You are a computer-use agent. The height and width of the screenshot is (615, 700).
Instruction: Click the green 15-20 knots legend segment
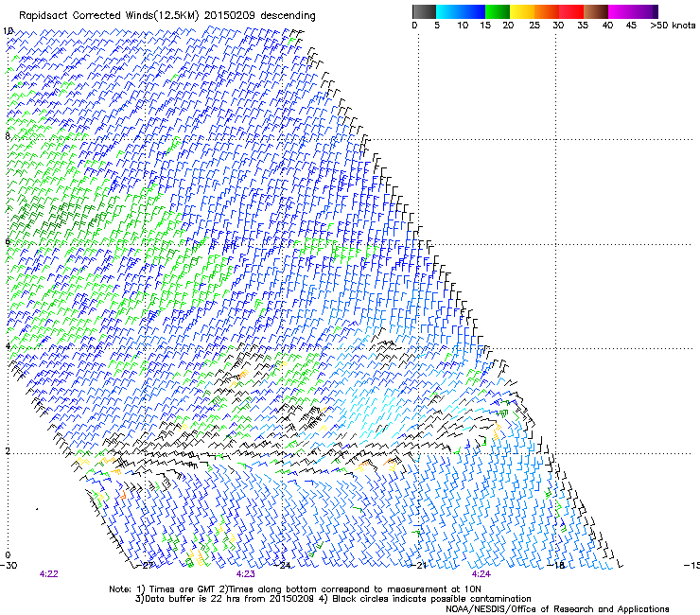pyautogui.click(x=498, y=11)
